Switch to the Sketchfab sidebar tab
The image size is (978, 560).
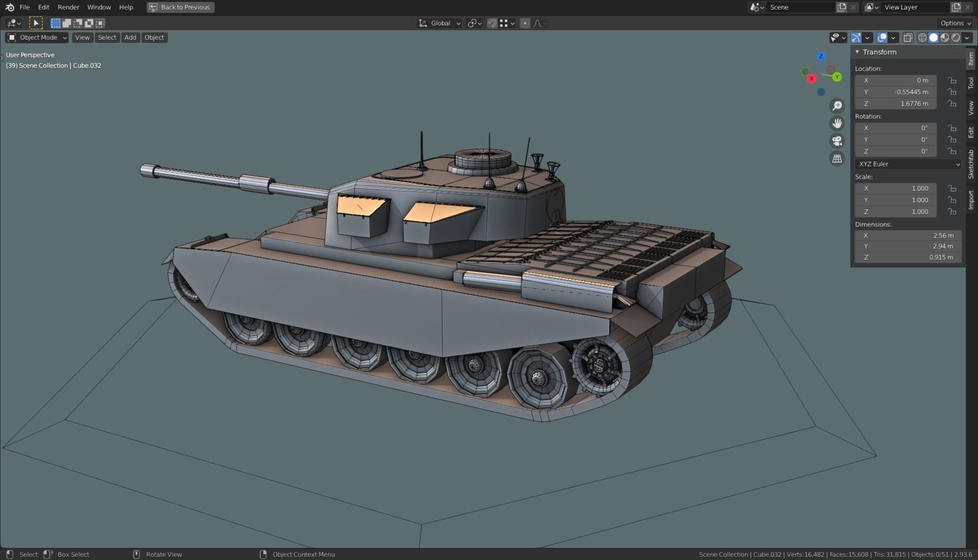(x=971, y=164)
